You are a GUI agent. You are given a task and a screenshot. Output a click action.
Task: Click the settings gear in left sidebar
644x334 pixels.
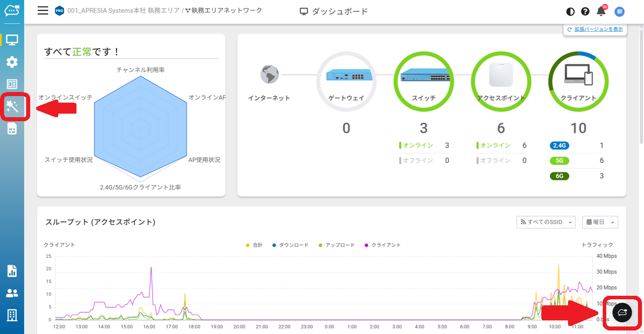click(12, 62)
